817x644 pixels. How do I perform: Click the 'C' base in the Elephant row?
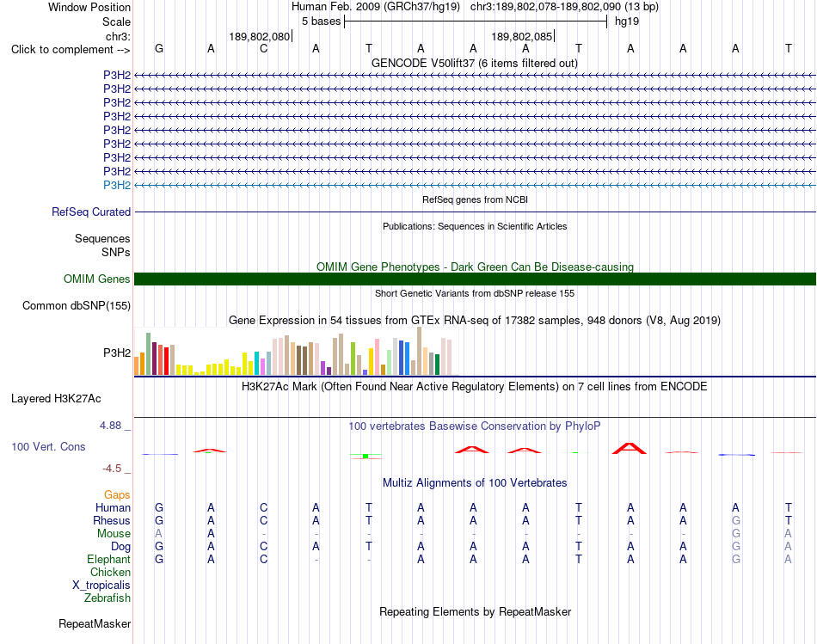pyautogui.click(x=264, y=559)
